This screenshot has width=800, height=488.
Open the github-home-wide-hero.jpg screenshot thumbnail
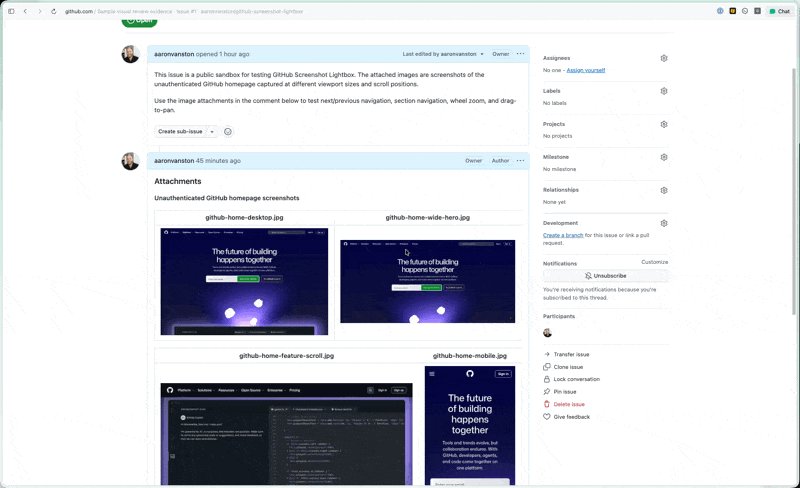coord(428,281)
